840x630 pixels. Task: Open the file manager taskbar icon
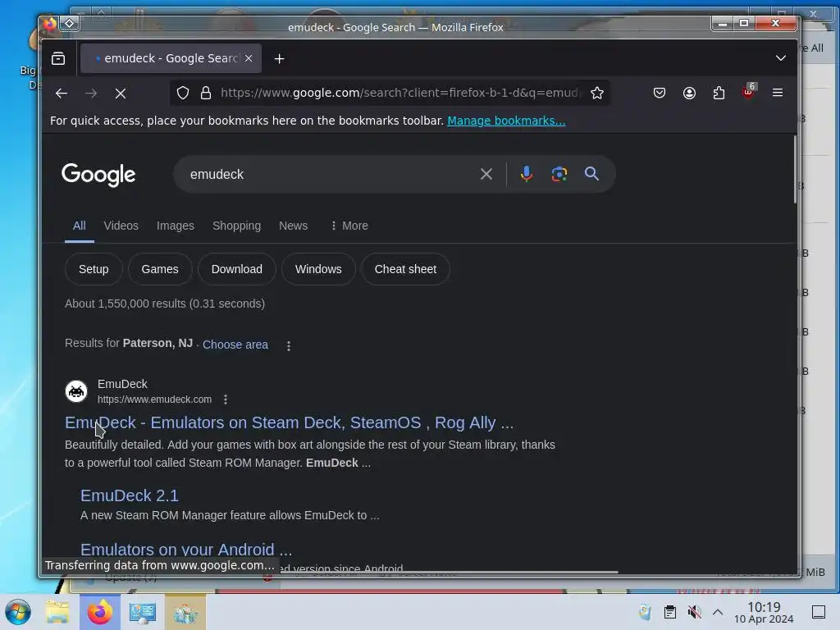tap(57, 612)
